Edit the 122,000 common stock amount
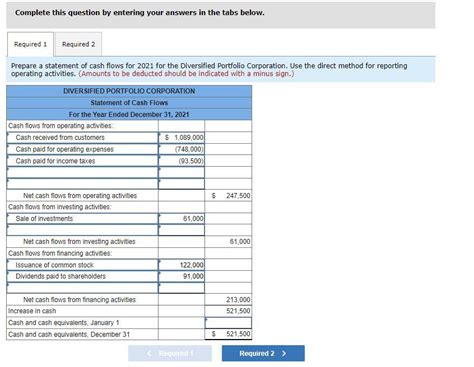 [181, 265]
